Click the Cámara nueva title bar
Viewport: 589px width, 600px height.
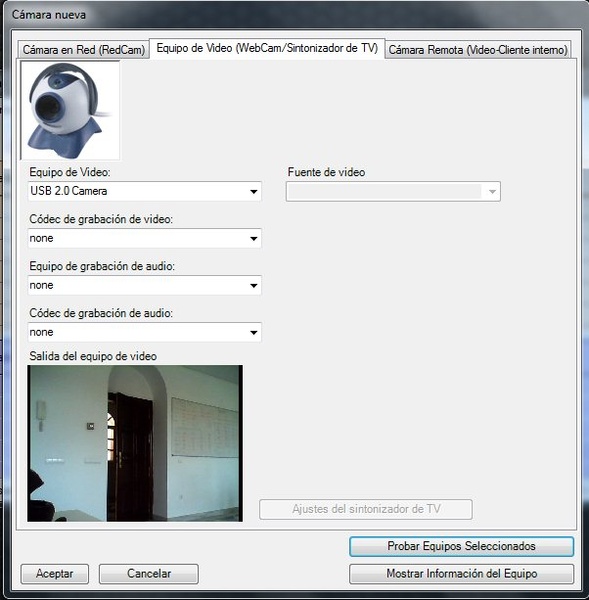coord(295,15)
